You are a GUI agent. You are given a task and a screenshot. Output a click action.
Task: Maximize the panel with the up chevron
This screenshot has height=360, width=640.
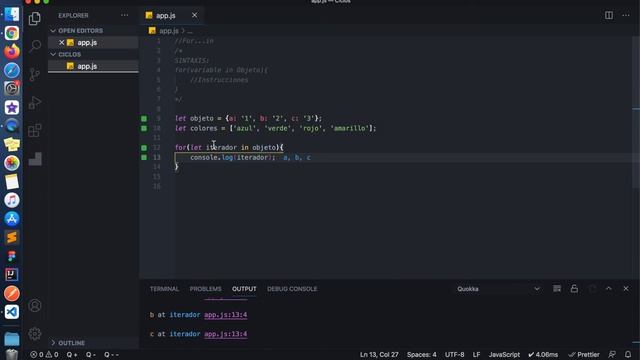[x=609, y=289]
